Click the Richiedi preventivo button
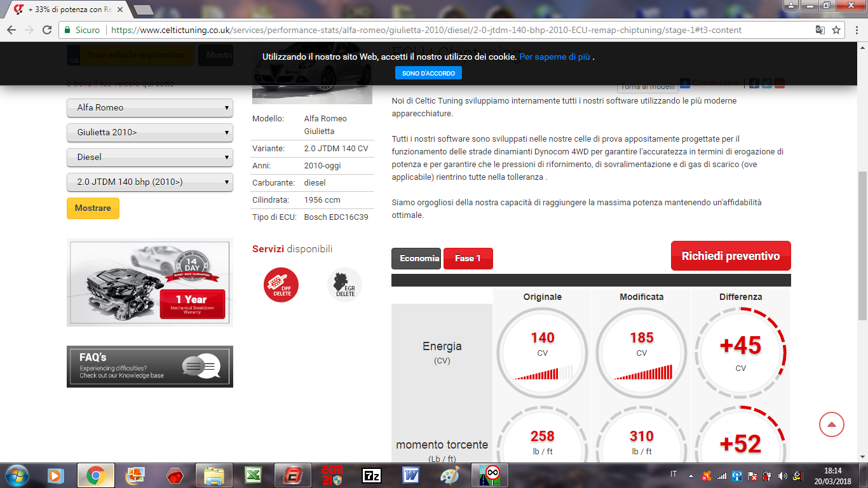 coord(731,256)
